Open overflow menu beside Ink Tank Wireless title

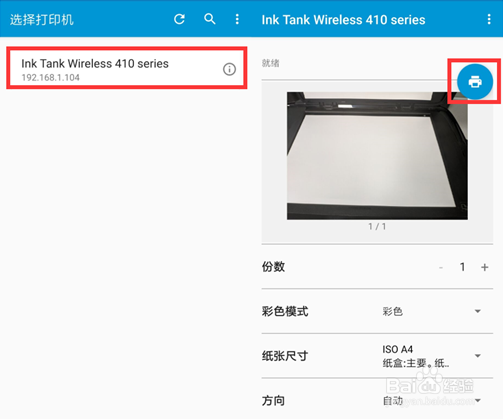point(489,19)
